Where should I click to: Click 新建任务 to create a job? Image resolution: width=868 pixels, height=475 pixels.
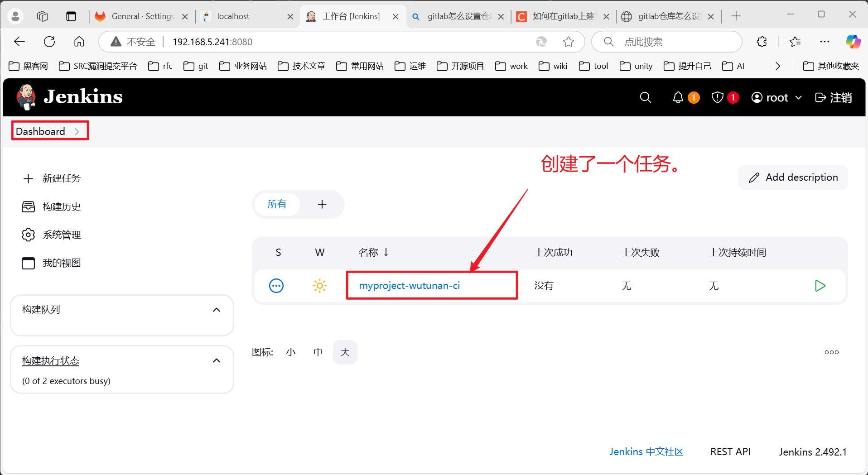click(52, 178)
